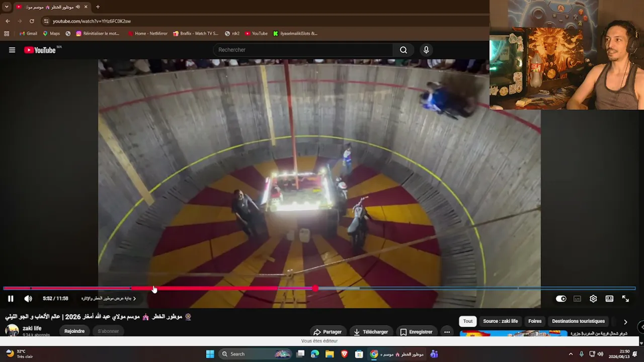This screenshot has width=644, height=362.
Task: Open the Maps bookmark
Action: [51, 34]
